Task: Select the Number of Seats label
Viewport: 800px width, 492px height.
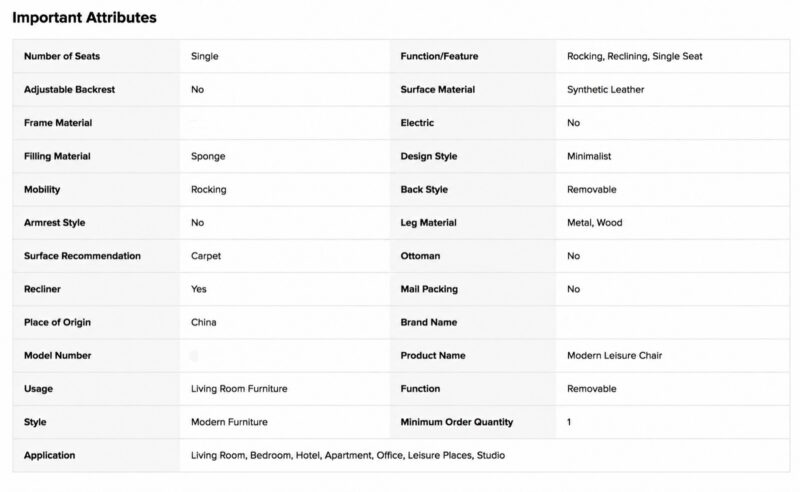Action: pyautogui.click(x=62, y=56)
